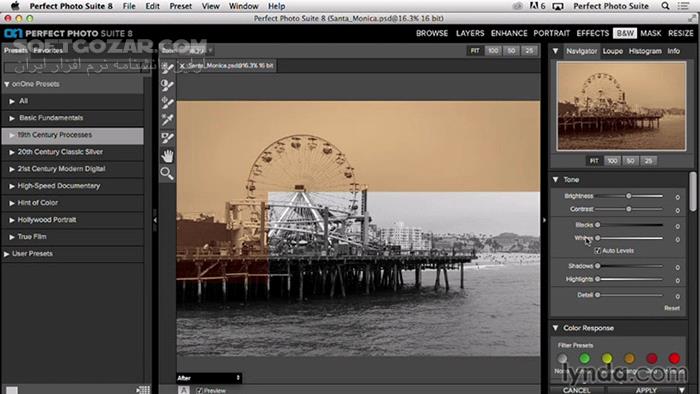Set Navigator zoom to 50
Screen dimensions: 700x394
pyautogui.click(x=630, y=161)
